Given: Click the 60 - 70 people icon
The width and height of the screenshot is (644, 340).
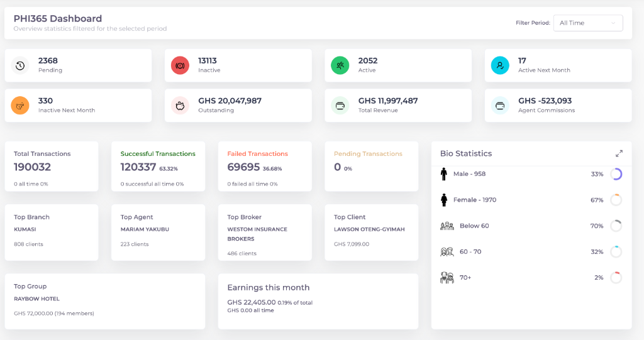Looking at the screenshot, I should pyautogui.click(x=447, y=252).
